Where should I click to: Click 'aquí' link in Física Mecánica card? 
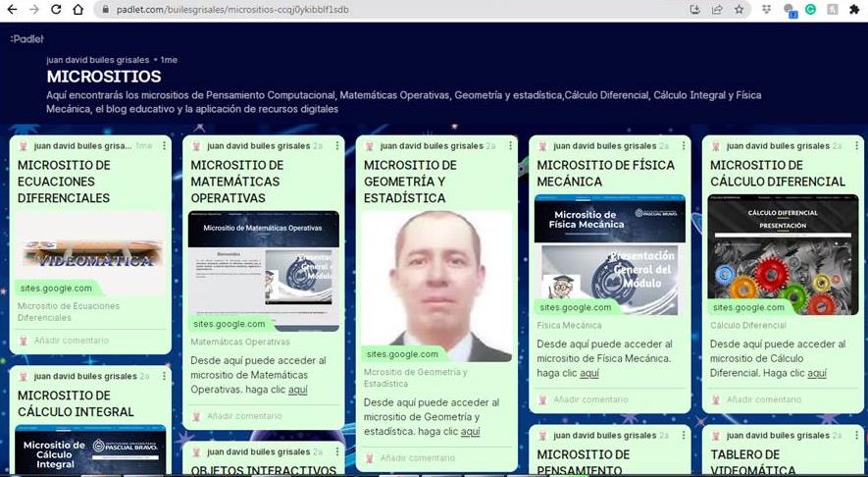coord(589,373)
